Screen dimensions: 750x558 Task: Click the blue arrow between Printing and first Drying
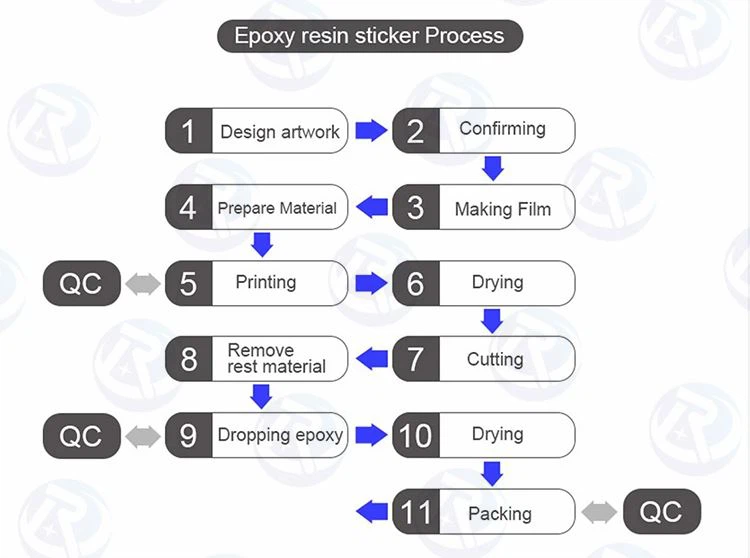[x=371, y=283]
